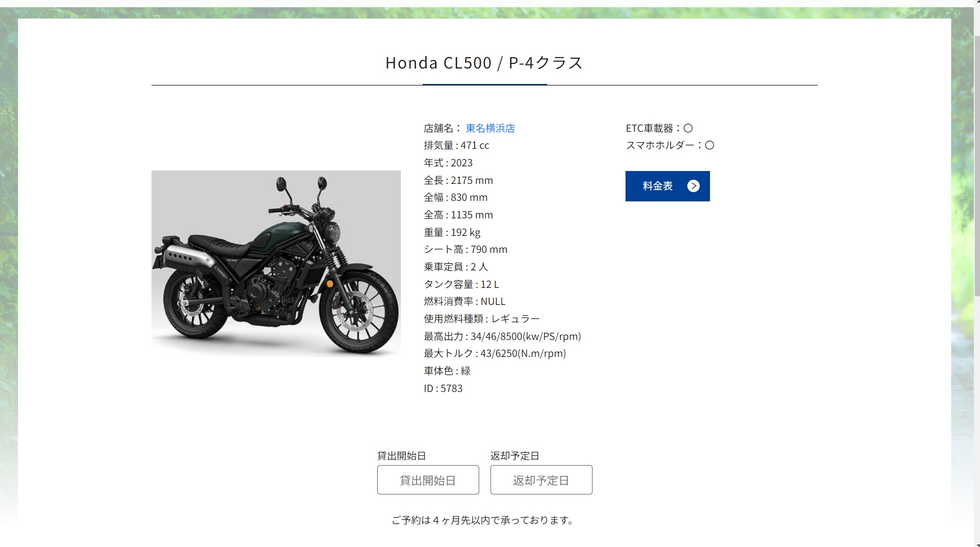Click the 貸出開始日 label above field

coord(401,456)
